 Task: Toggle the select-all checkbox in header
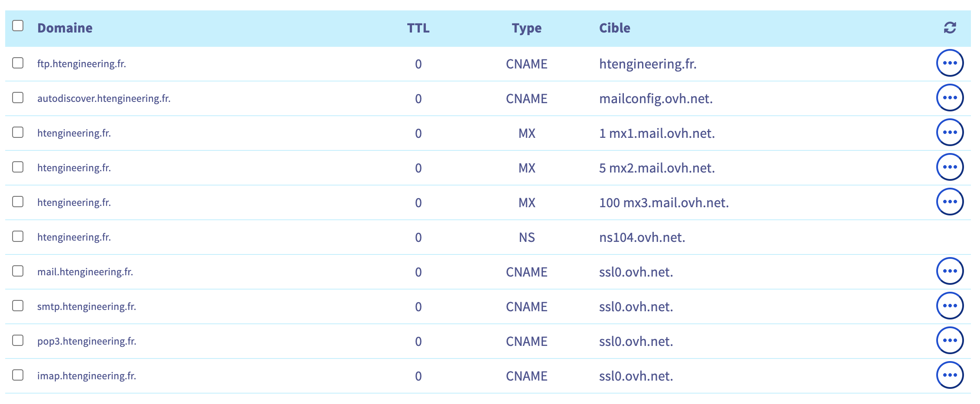(x=18, y=26)
